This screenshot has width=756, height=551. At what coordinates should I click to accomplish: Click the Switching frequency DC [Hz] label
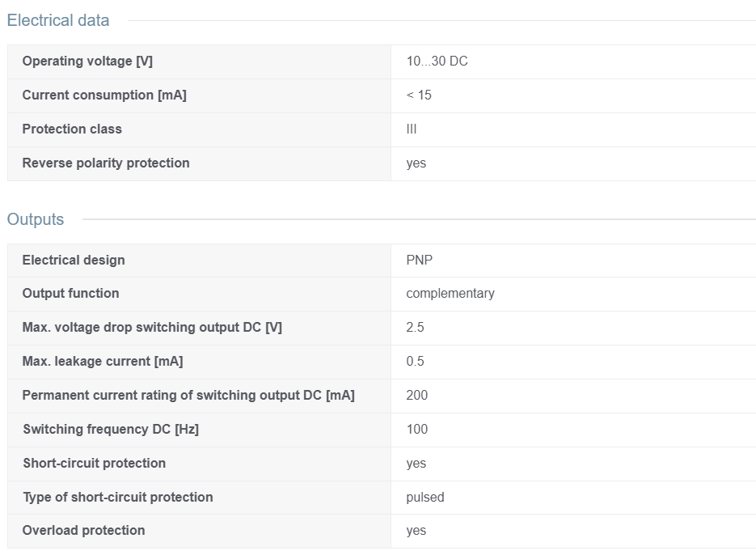111,429
